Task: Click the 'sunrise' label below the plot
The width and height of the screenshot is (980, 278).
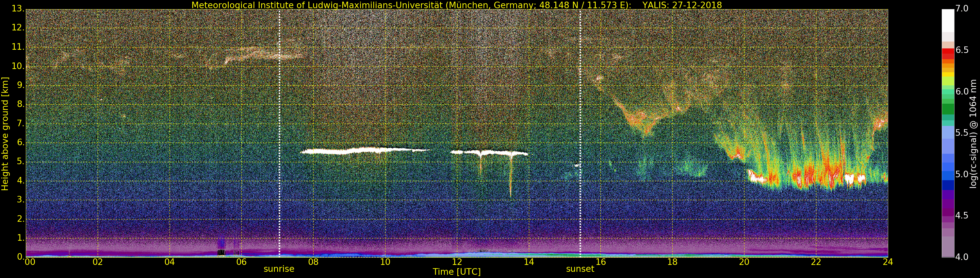Action: tap(279, 269)
